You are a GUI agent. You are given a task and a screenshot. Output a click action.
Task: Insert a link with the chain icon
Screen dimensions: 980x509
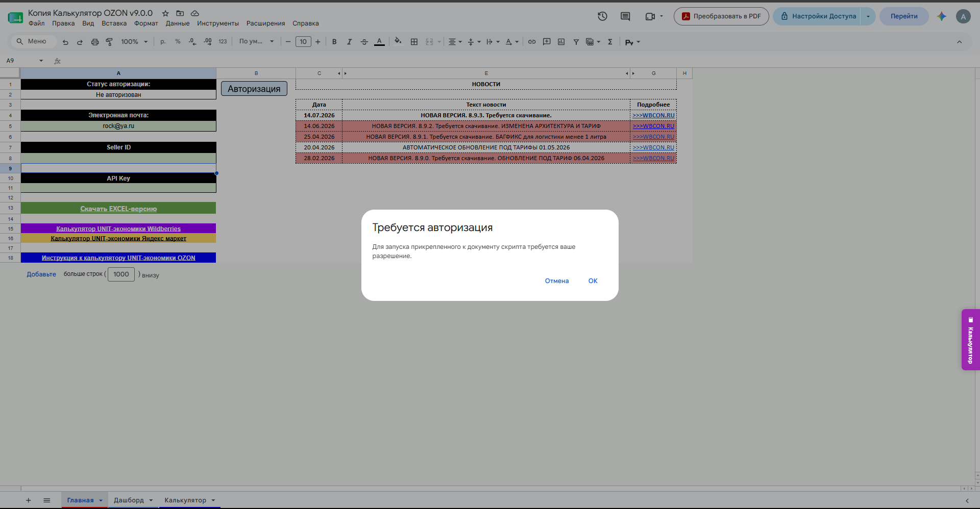532,42
